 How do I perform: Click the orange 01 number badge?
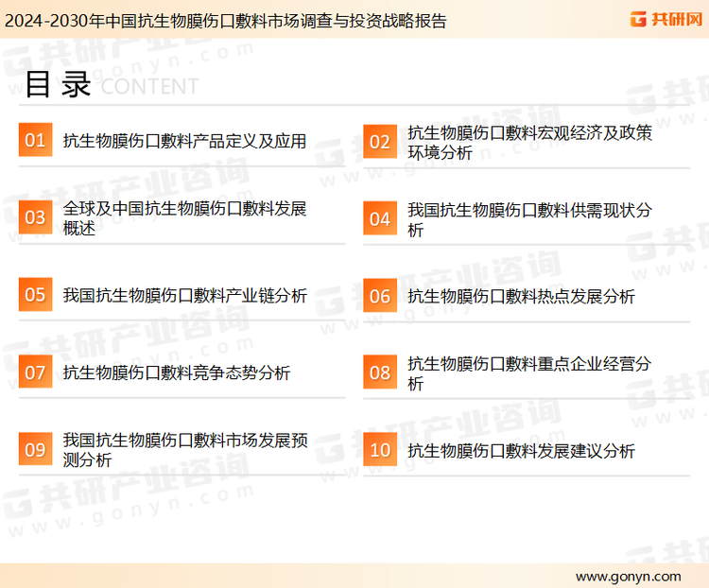(35, 140)
